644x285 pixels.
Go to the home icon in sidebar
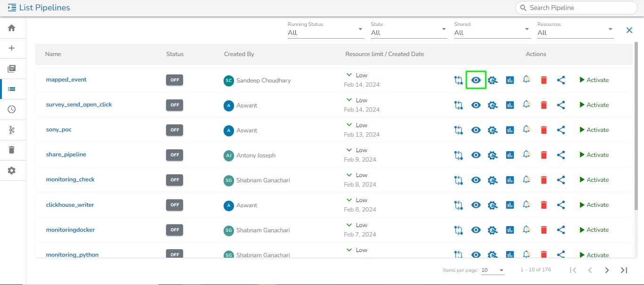coord(12,28)
